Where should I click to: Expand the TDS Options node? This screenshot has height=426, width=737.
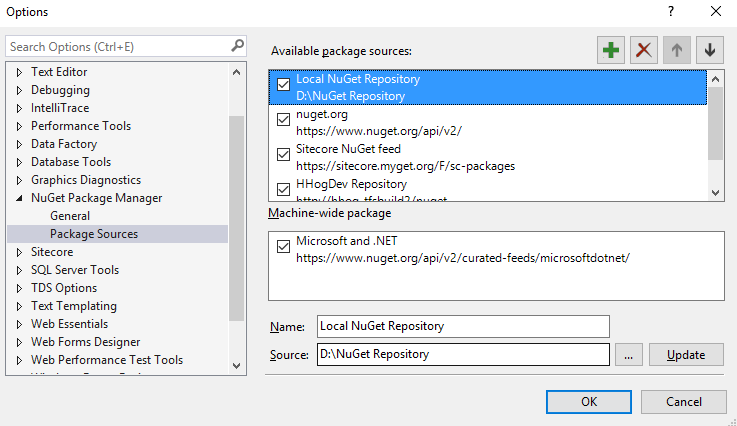click(19, 288)
